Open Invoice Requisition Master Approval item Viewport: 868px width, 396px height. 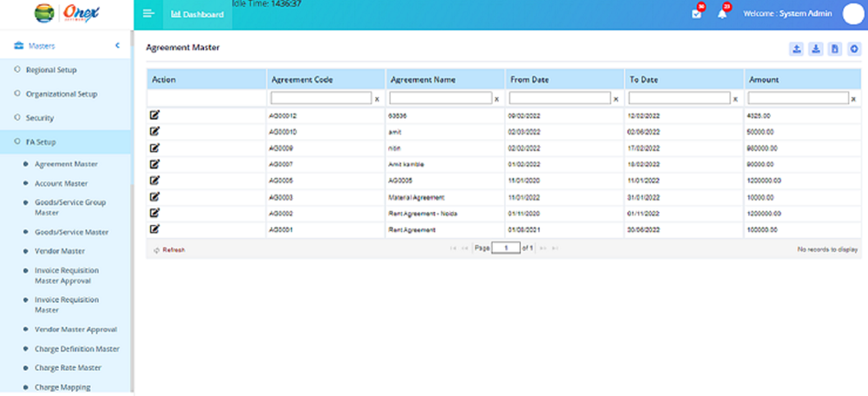pyautogui.click(x=67, y=275)
